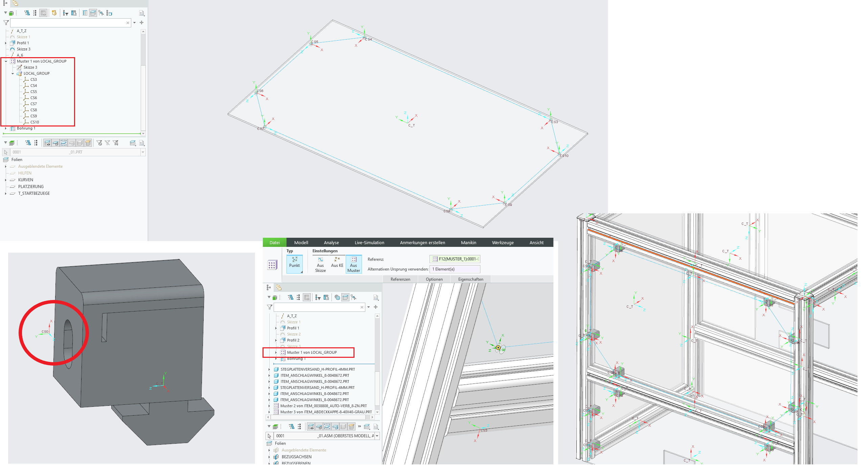Click the pattern feature icon left of Typ
Screen dimensions: 868x465
[x=272, y=265]
